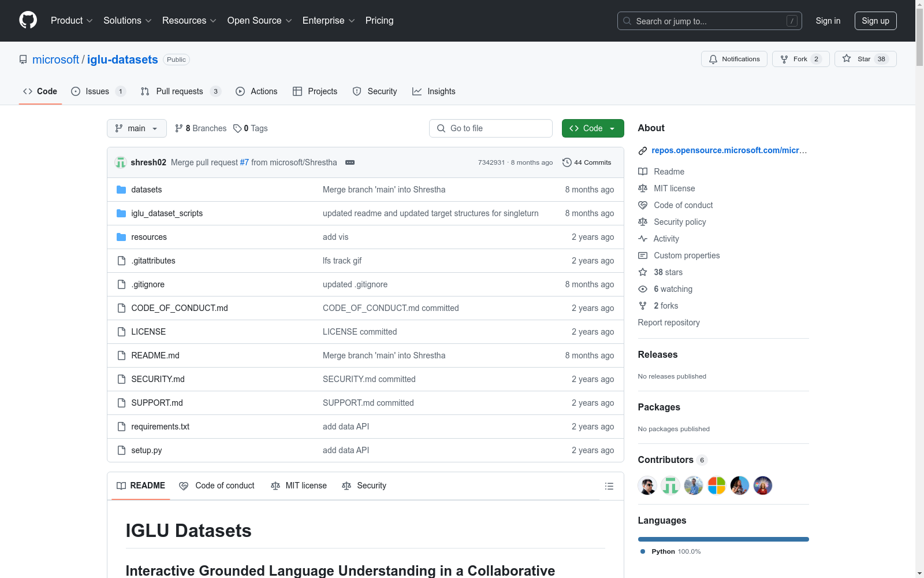The image size is (924, 578).
Task: Open the 'lfs track gif' commit message
Action: [x=342, y=261]
